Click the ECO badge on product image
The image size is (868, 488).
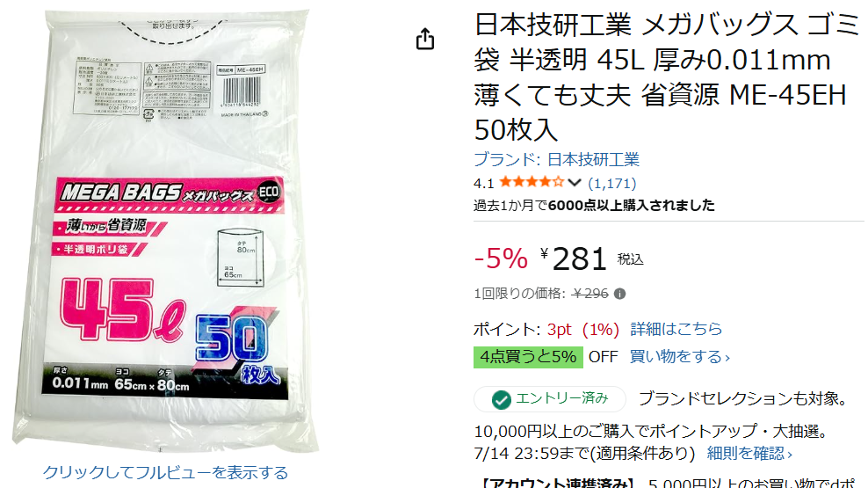[x=269, y=193]
